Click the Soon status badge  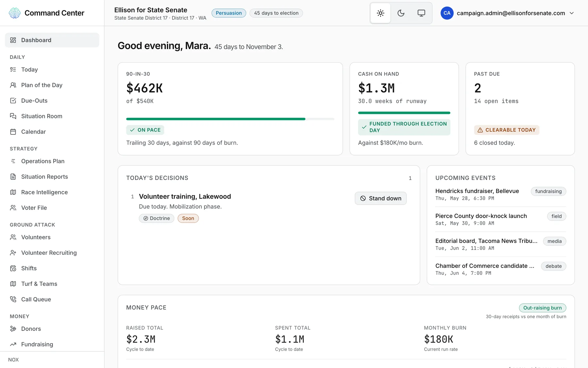tap(188, 218)
